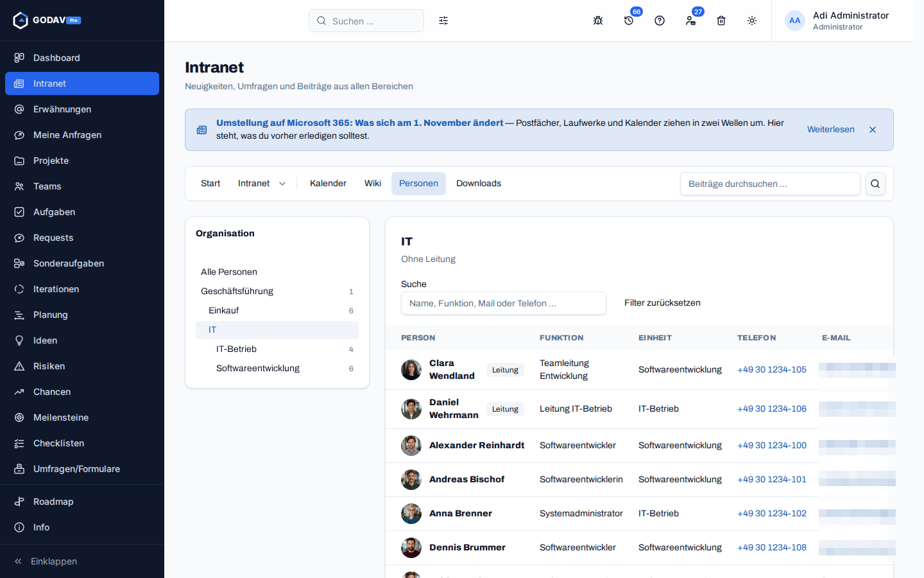Toggle light/dark theme sun icon
The height and width of the screenshot is (578, 924).
752,21
